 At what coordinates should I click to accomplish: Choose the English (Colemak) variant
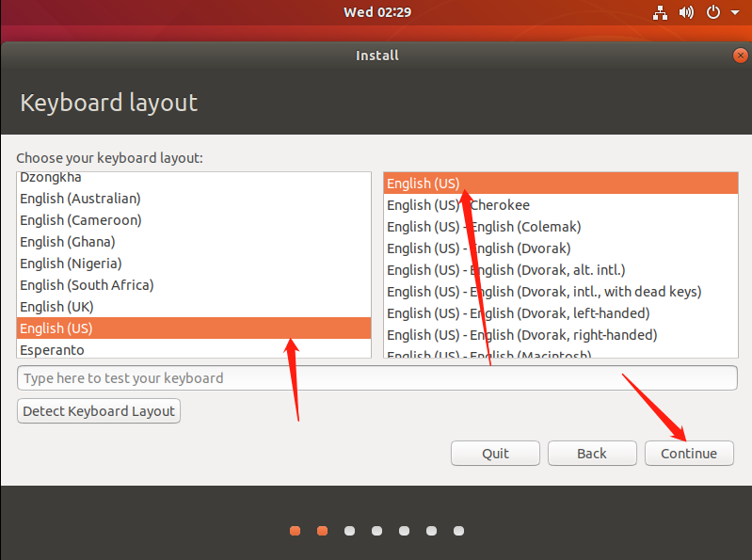(561, 226)
